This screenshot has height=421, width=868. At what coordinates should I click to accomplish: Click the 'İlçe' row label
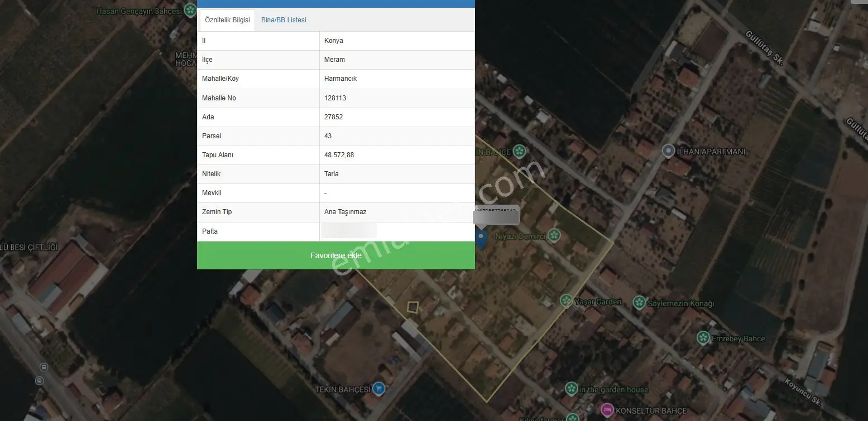pos(207,60)
